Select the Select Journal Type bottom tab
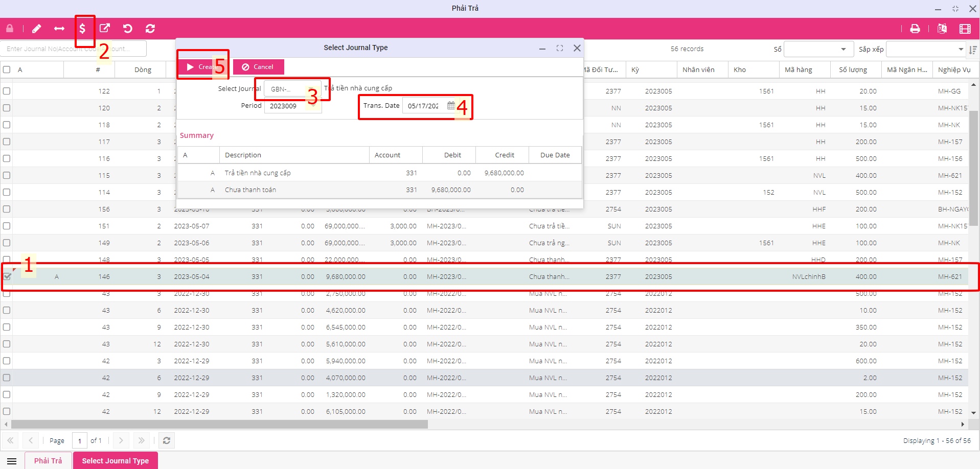This screenshot has height=469, width=980. tap(115, 460)
